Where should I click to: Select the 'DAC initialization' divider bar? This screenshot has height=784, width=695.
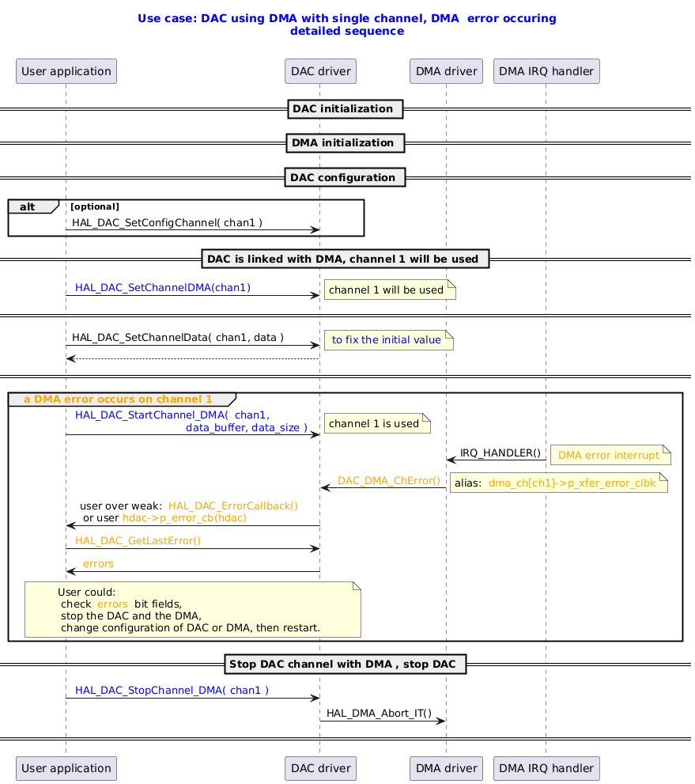click(x=345, y=109)
